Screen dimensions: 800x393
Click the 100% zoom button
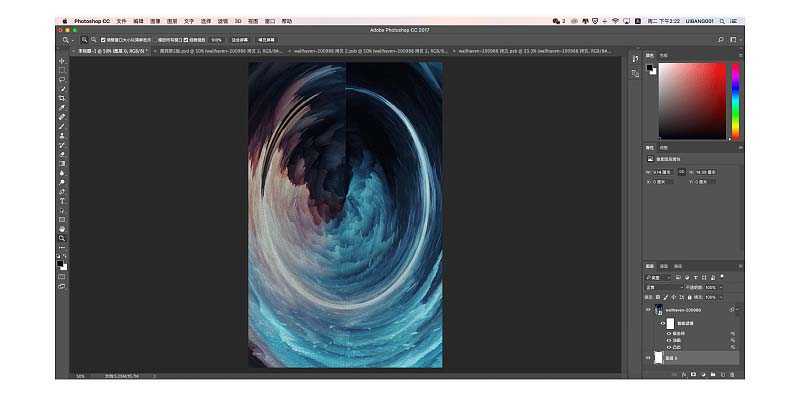[216, 39]
